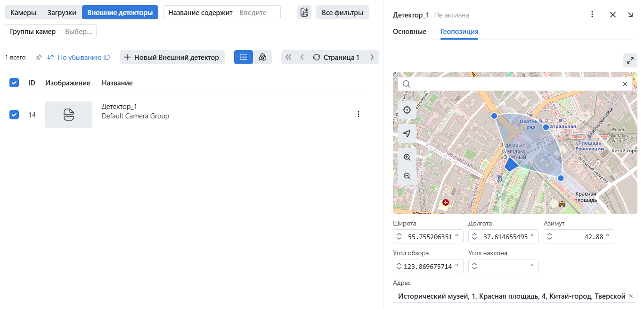
Task: Click the navigate arrow icon on the map
Action: [x=407, y=134]
